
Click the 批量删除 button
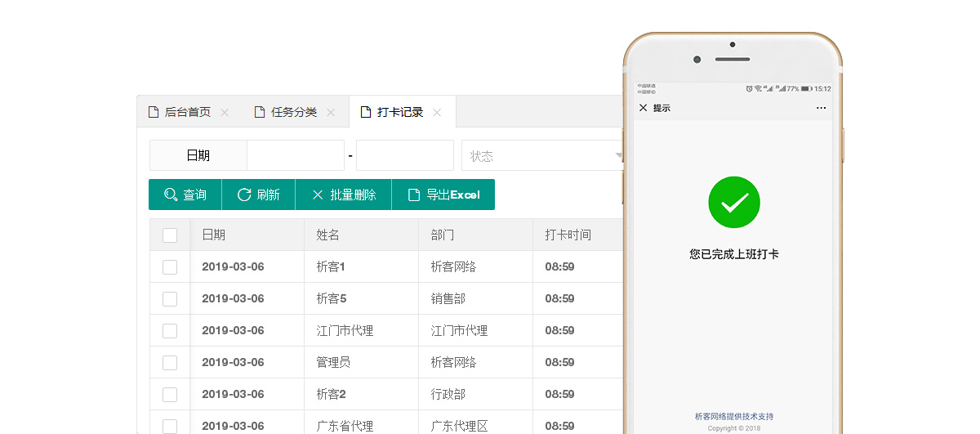[x=344, y=195]
